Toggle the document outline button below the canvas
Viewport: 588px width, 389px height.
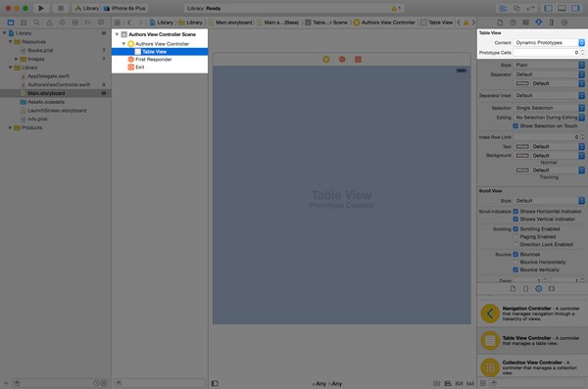pos(215,383)
